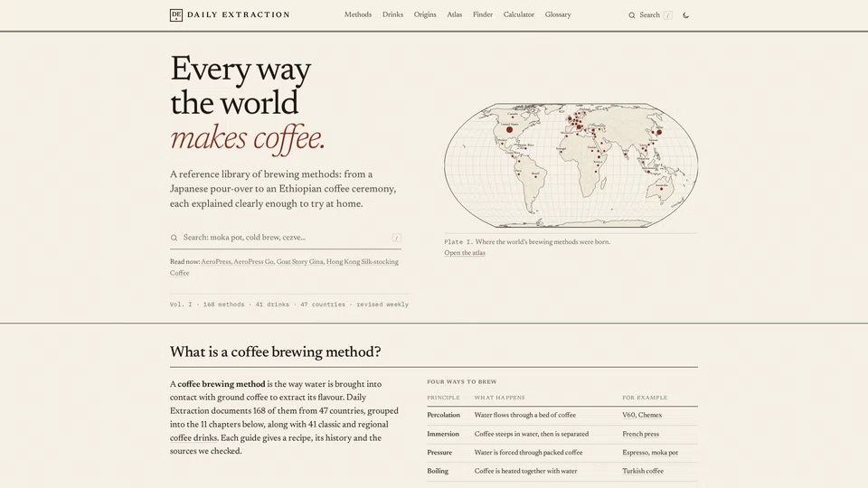The height and width of the screenshot is (488, 868).
Task: Click 'Water flows through a bed of coffee'
Action: [x=524, y=415]
